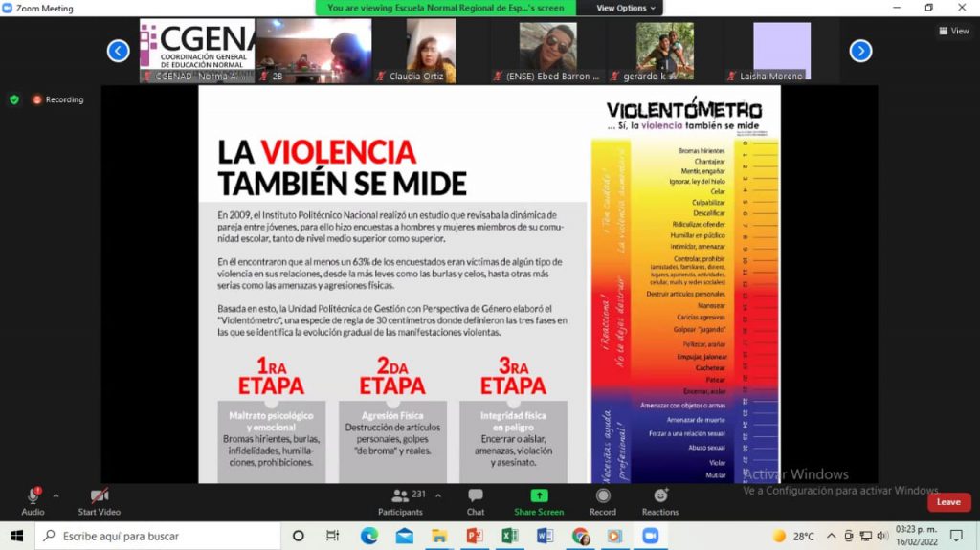Open View Options dropdown
This screenshot has width=980, height=550.
click(626, 8)
